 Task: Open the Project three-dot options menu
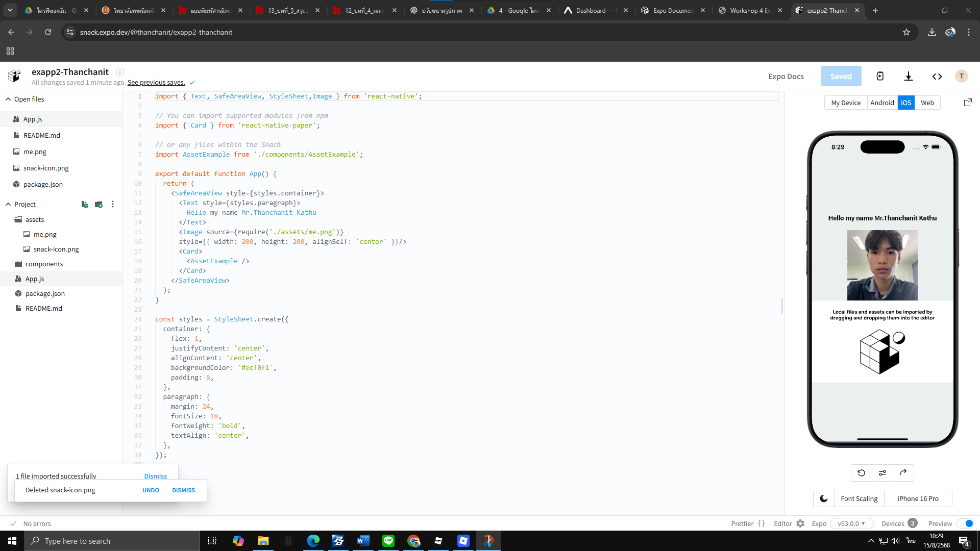113,205
